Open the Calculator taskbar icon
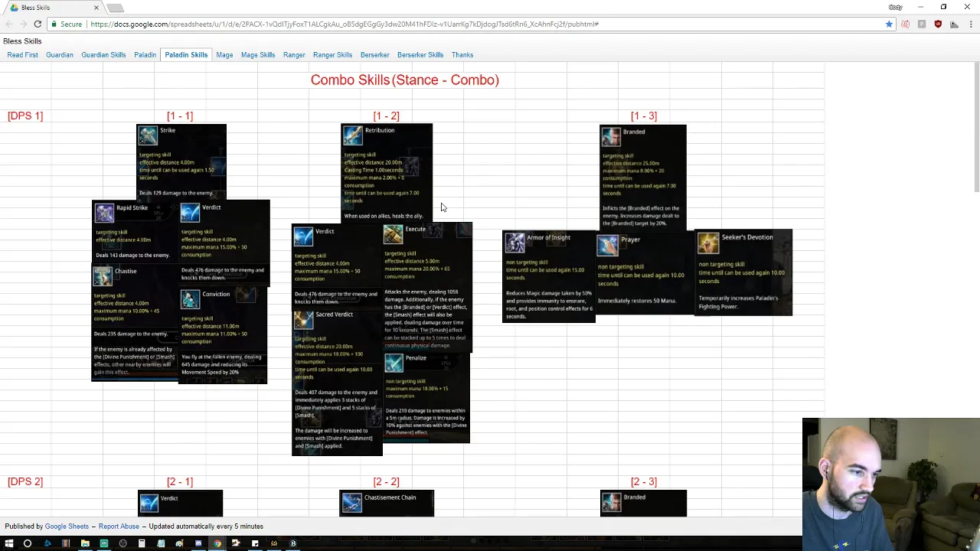The width and height of the screenshot is (980, 551). click(x=142, y=544)
